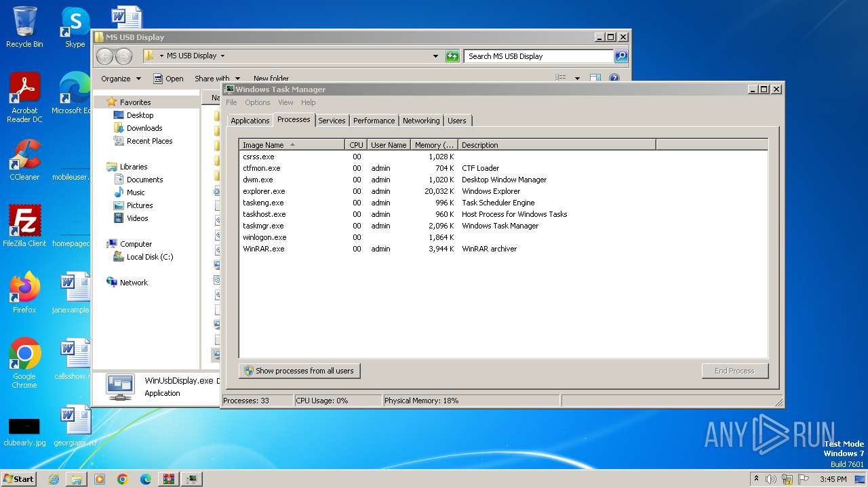Click the Search MS USB Display field
The height and width of the screenshot is (488, 868).
[x=538, y=56]
